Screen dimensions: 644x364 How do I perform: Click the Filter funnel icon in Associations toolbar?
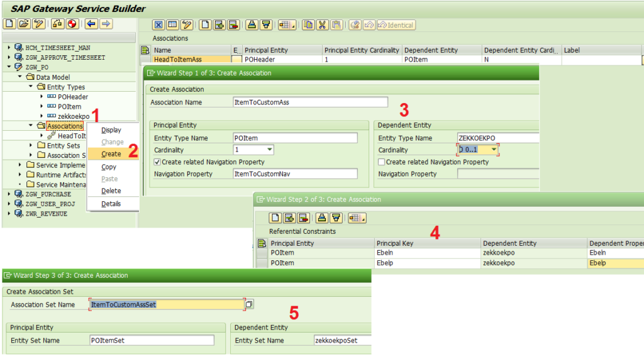(266, 25)
